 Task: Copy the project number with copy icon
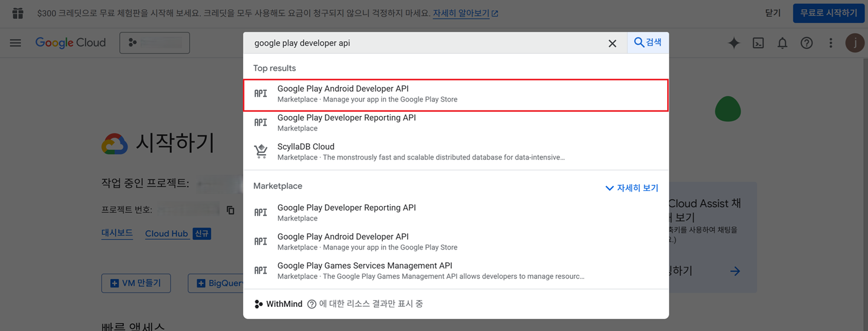(x=230, y=210)
